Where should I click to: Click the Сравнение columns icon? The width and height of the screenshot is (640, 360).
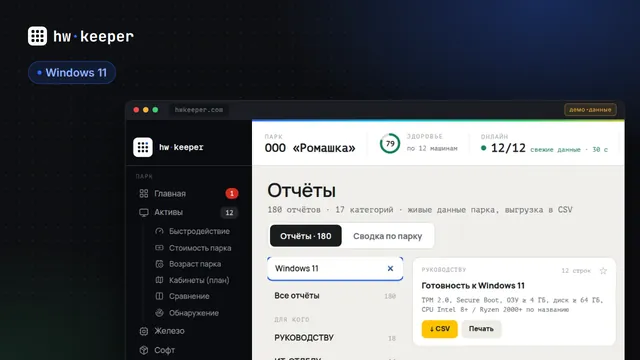(160, 296)
